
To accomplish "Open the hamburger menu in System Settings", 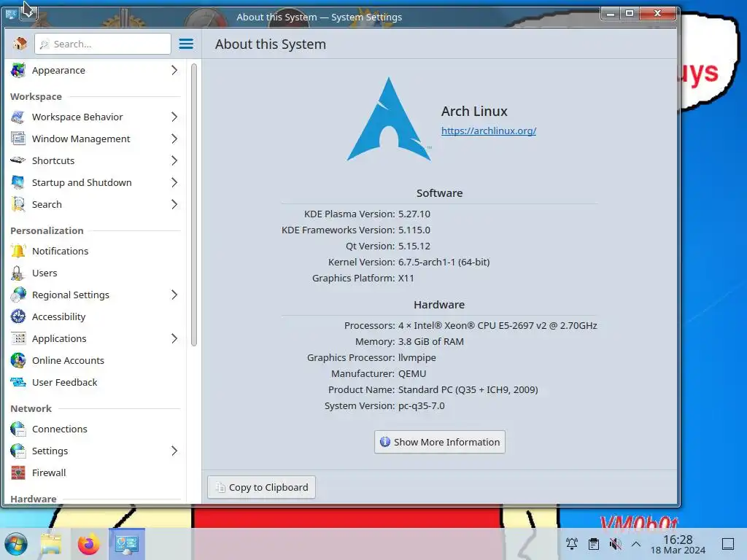I will [x=186, y=44].
